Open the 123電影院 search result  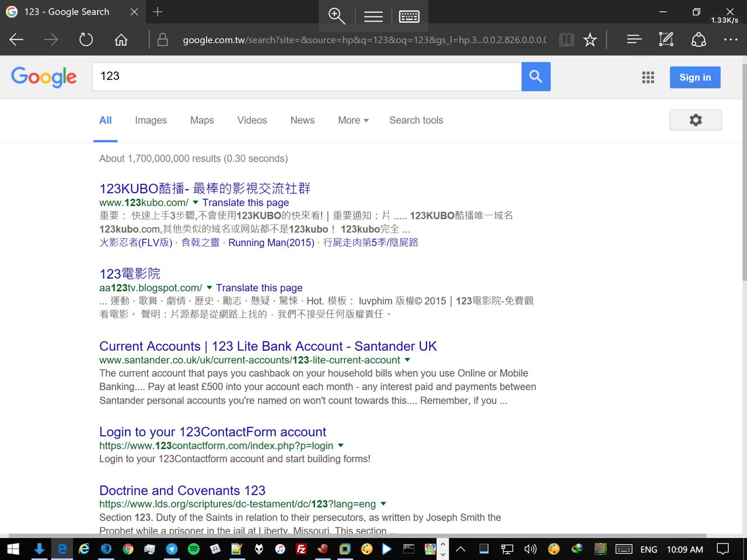130,274
